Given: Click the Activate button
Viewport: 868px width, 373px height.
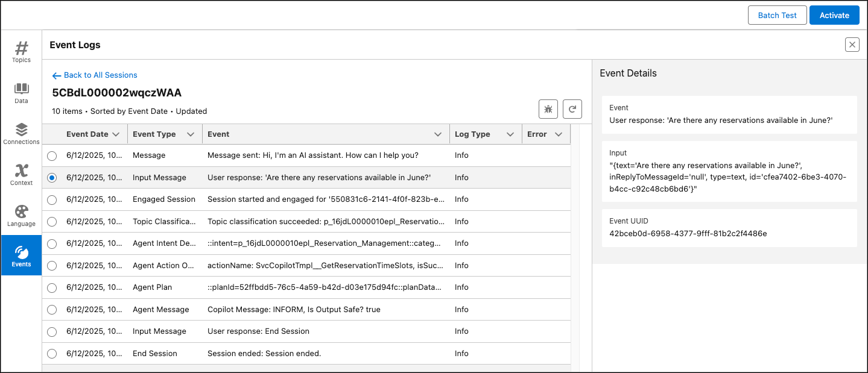Looking at the screenshot, I should coord(834,15).
